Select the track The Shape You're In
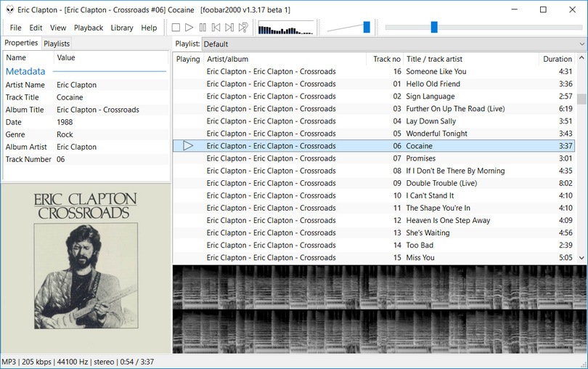Screen dimensions: 588x369 [374, 208]
